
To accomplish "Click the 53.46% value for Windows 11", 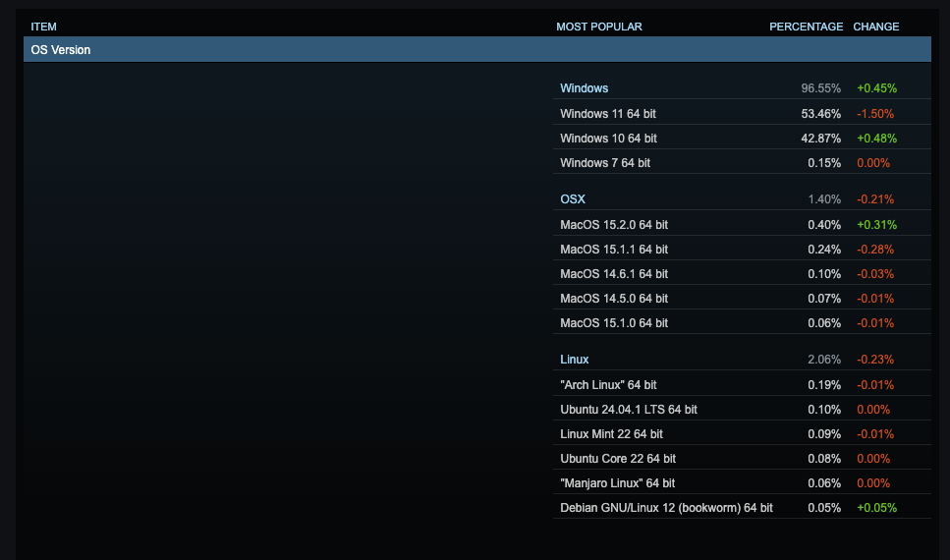I will coord(821,114).
